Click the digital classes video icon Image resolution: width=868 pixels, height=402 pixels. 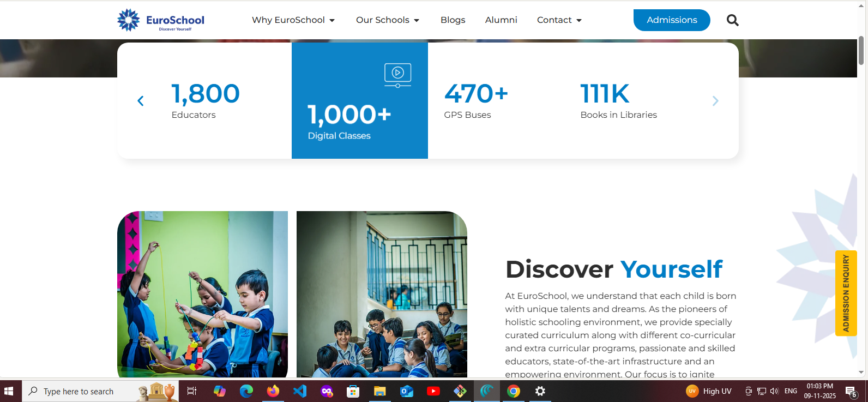click(x=397, y=75)
